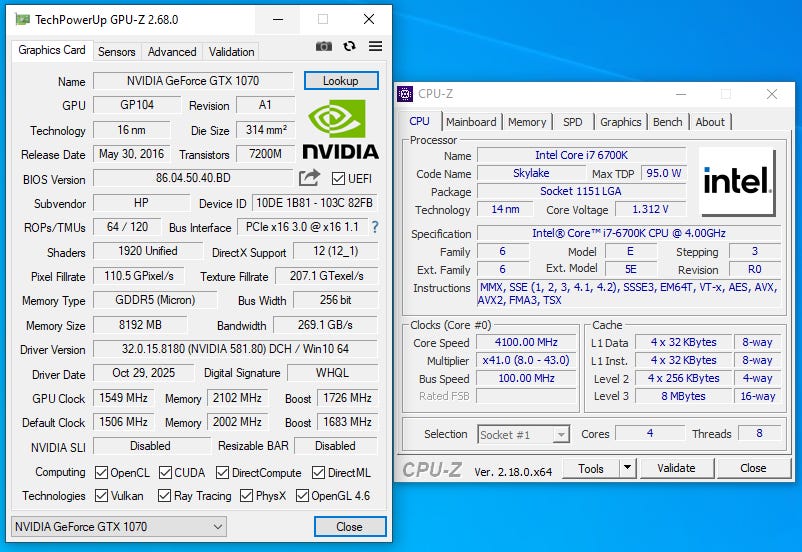This screenshot has height=552, width=802.
Task: Toggle the CUDA checkbox
Action: (165, 473)
